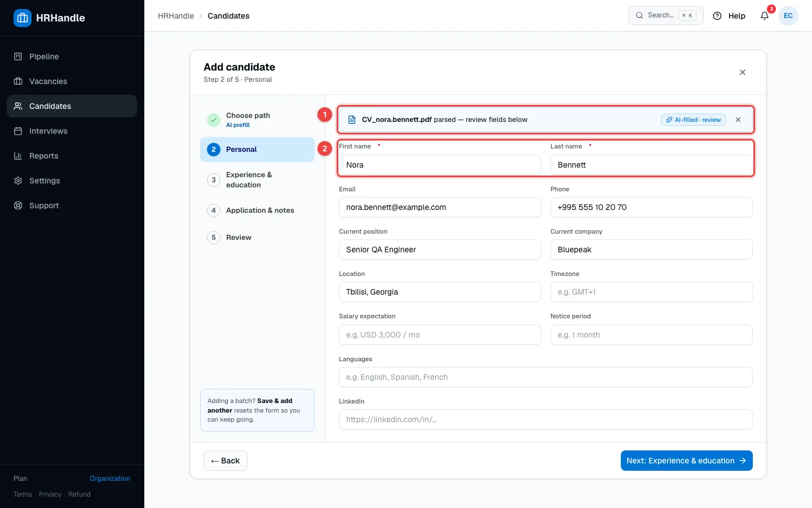
Task: Edit the First name field
Action: pos(440,165)
